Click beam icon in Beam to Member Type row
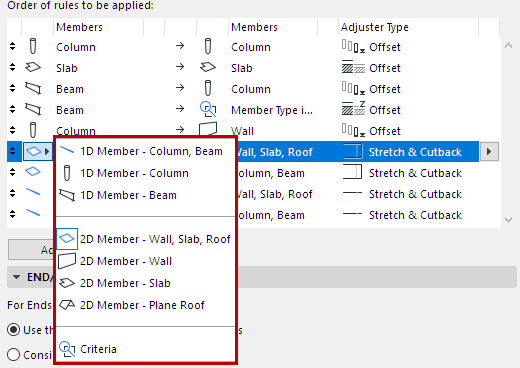 tap(33, 109)
